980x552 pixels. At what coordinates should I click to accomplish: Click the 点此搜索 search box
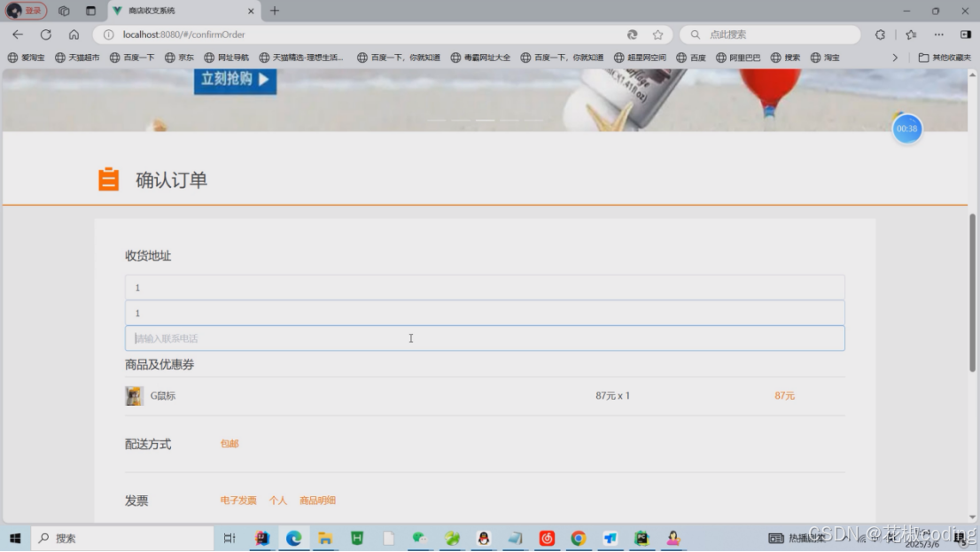click(x=770, y=35)
